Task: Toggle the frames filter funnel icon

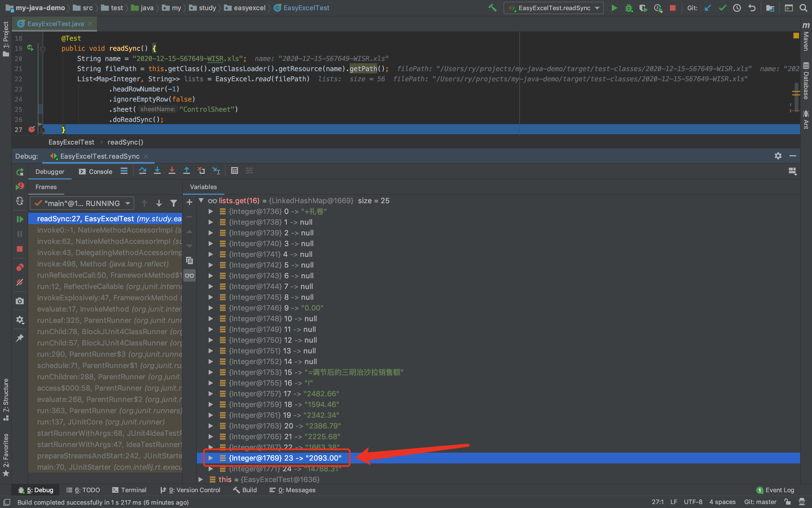Action: [x=173, y=203]
